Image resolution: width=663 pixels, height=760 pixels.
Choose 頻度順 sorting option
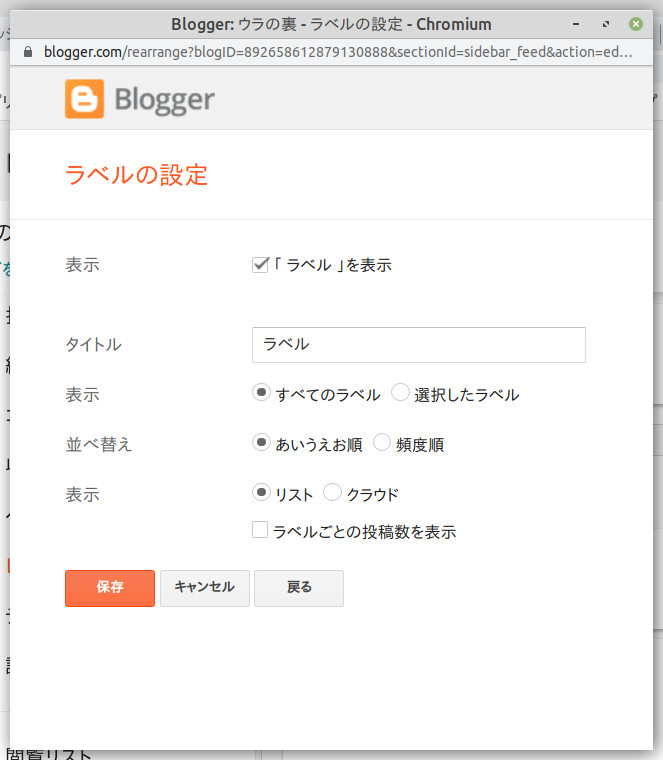(x=382, y=442)
